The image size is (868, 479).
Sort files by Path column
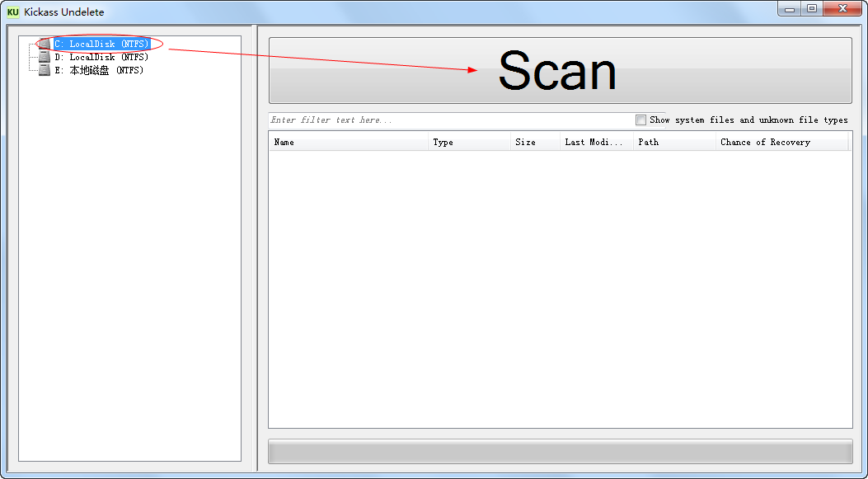point(674,143)
